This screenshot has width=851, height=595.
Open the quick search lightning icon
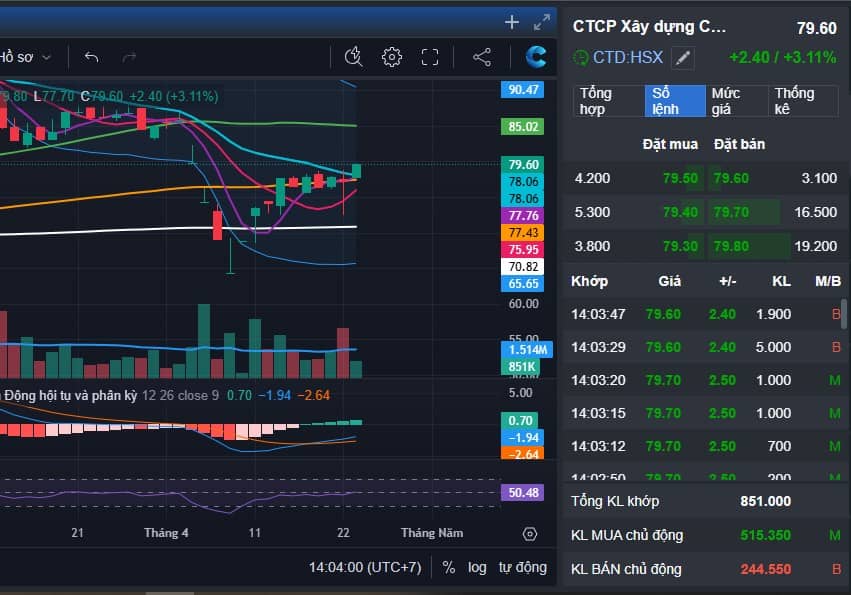click(x=353, y=56)
